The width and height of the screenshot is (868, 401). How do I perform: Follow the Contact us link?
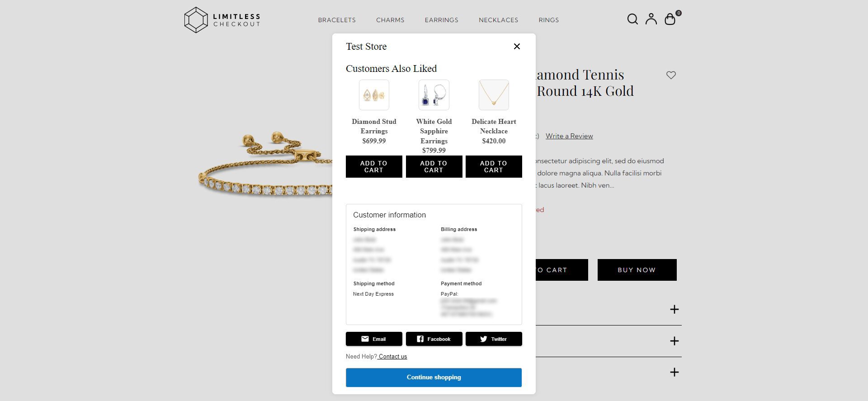392,357
